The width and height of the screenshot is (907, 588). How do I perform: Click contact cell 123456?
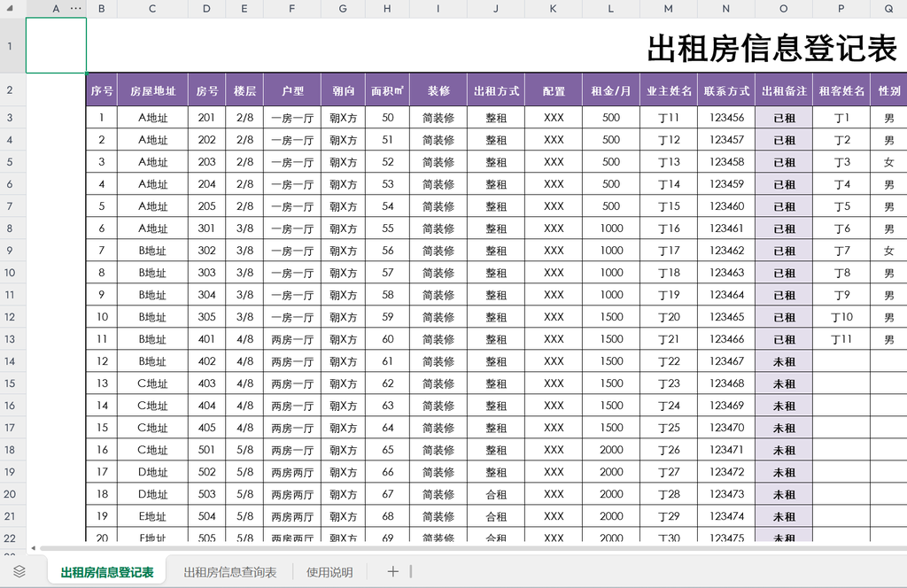click(x=726, y=118)
